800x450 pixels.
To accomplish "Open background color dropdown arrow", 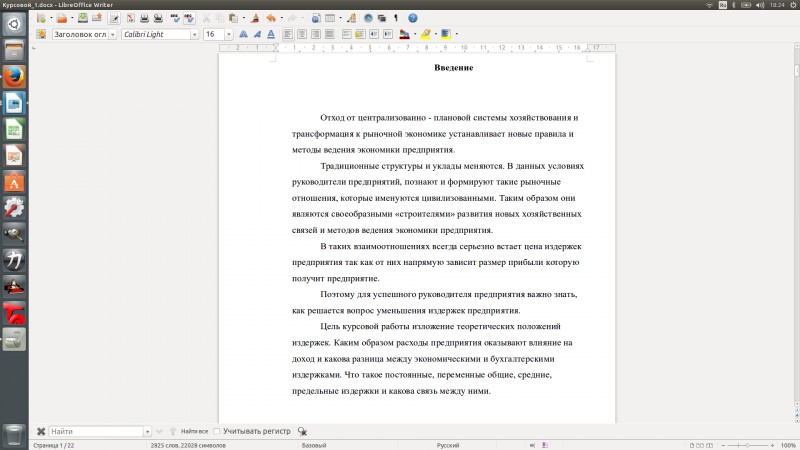I will pyautogui.click(x=457, y=34).
